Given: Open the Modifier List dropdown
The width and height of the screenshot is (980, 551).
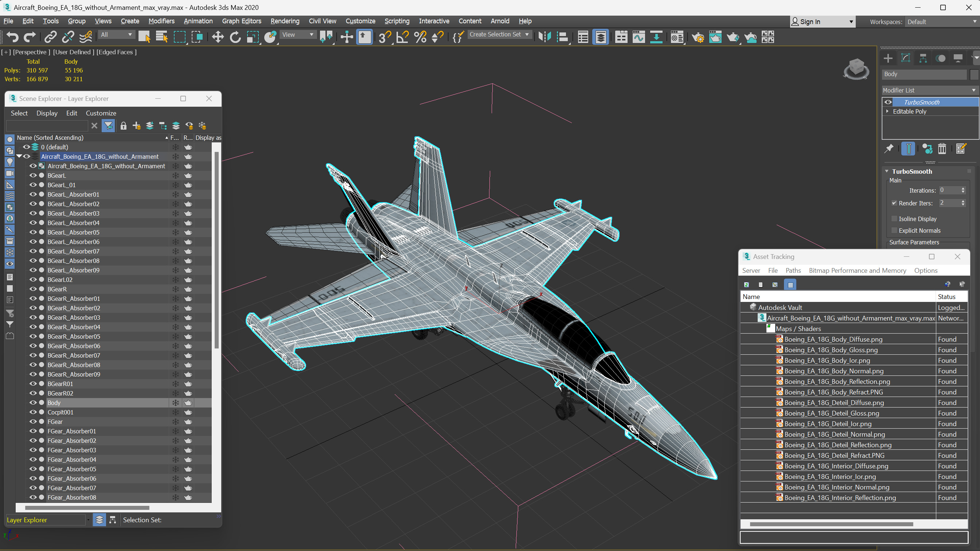Looking at the screenshot, I should pyautogui.click(x=929, y=90).
